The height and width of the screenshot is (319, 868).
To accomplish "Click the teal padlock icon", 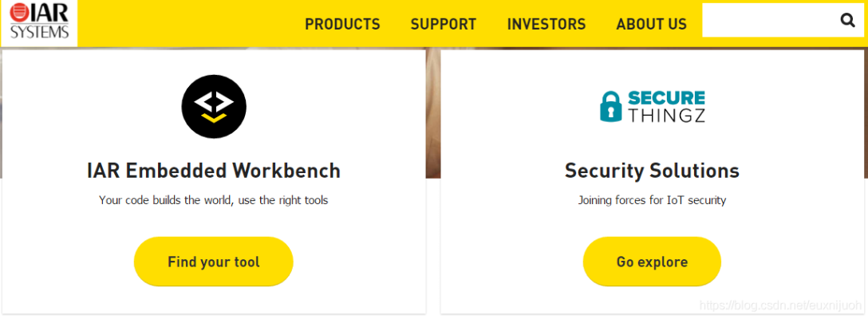I will click(610, 107).
